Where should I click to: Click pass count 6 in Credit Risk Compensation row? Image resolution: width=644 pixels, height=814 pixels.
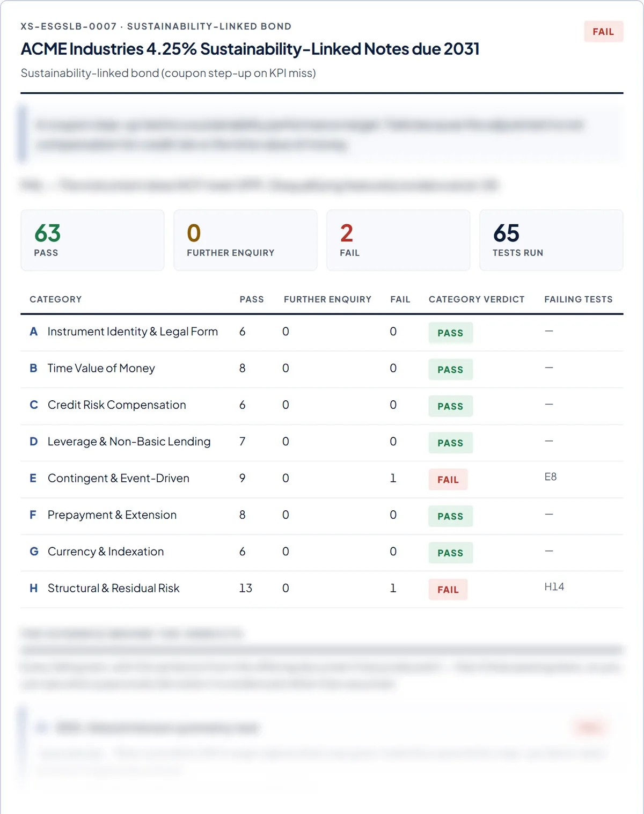[x=243, y=405]
